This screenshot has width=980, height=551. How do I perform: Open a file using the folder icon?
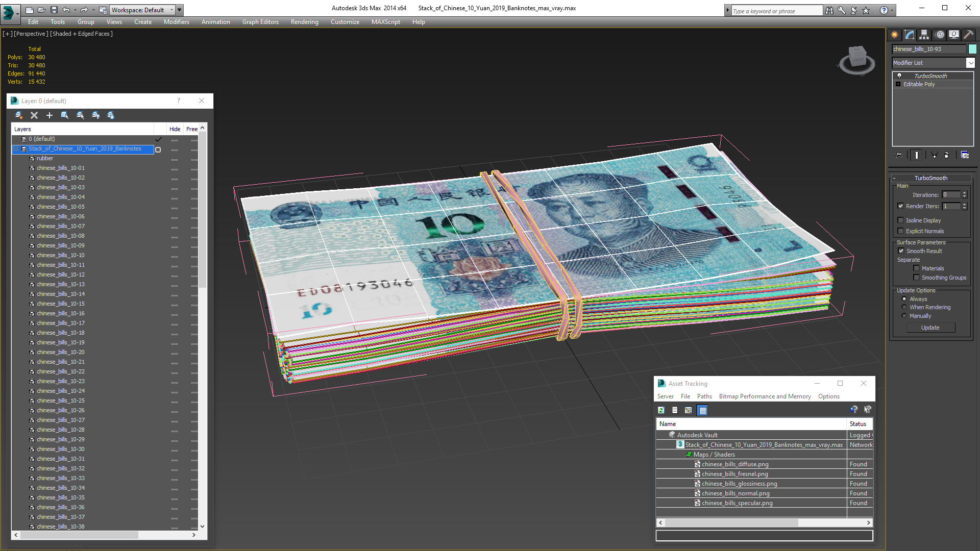click(41, 10)
